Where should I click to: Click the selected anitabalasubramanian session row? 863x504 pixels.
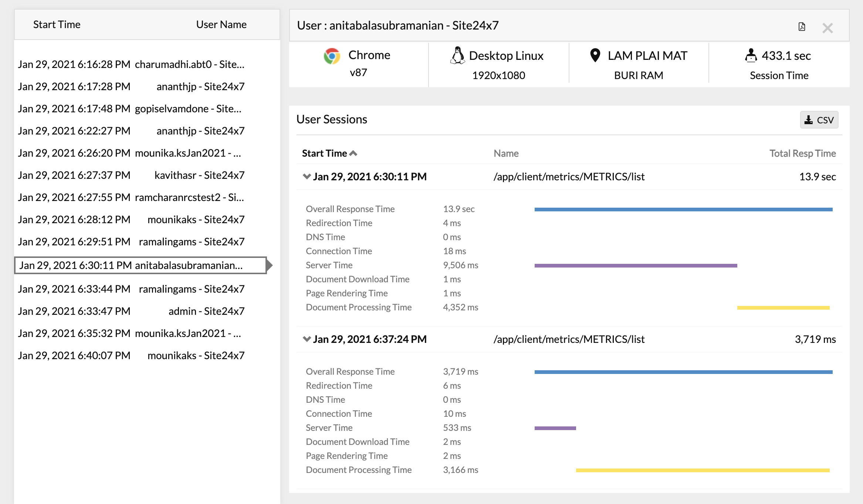[x=141, y=265]
